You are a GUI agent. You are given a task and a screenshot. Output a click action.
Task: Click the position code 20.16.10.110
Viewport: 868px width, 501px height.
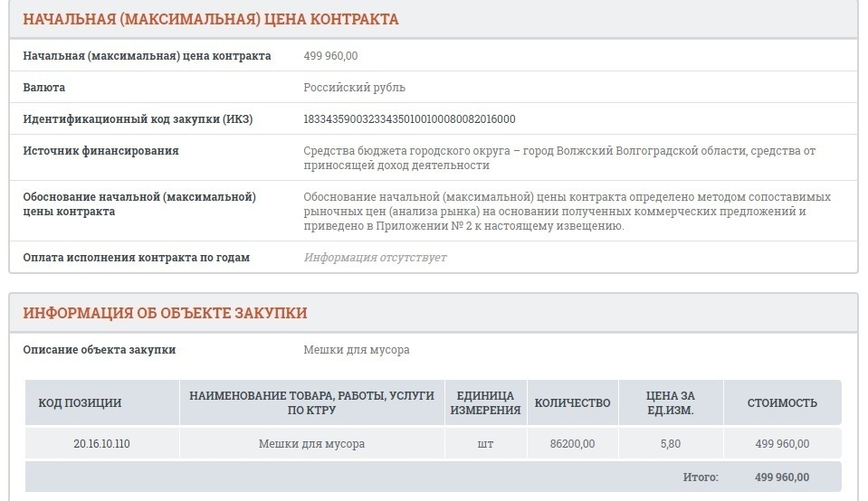coord(102,444)
